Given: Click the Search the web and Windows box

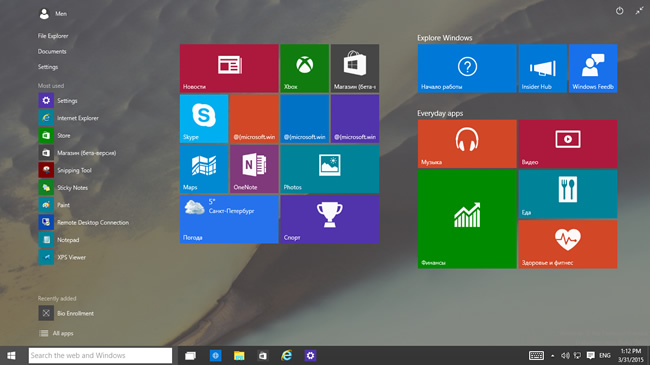Looking at the screenshot, I should tap(100, 355).
